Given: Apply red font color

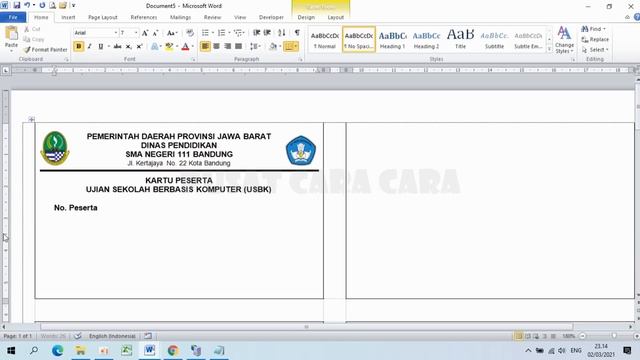Looking at the screenshot, I should coord(185,47).
